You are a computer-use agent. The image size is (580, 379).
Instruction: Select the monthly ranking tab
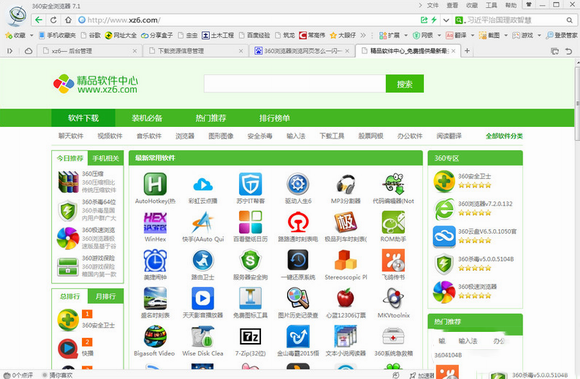[105, 296]
